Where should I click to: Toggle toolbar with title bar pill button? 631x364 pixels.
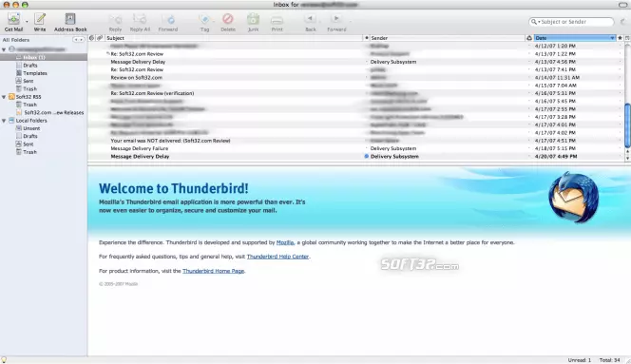click(622, 5)
